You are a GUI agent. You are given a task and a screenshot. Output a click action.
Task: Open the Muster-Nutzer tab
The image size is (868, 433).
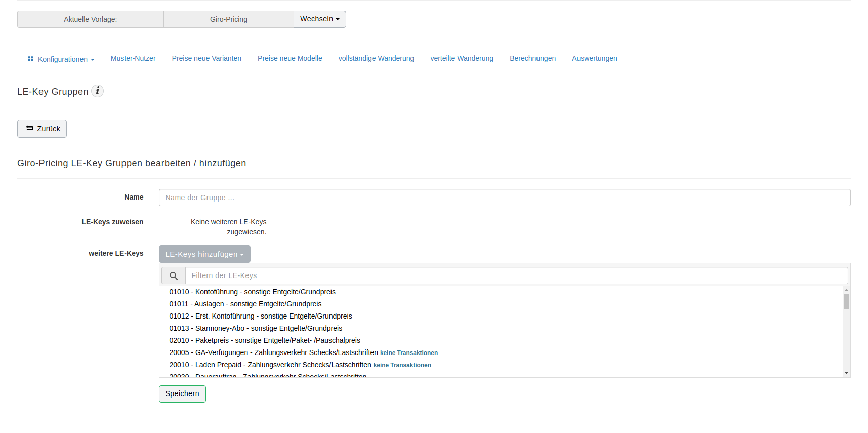133,58
